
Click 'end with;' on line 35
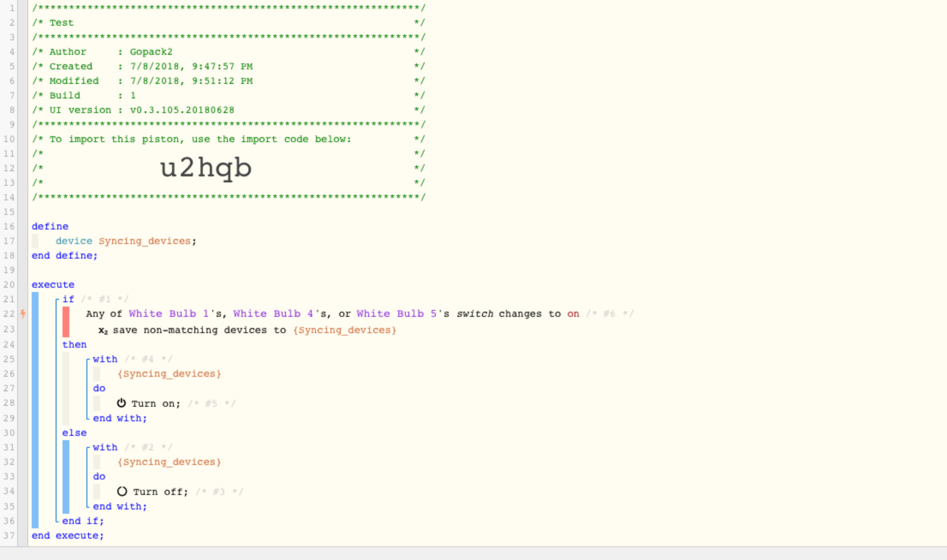(x=120, y=506)
